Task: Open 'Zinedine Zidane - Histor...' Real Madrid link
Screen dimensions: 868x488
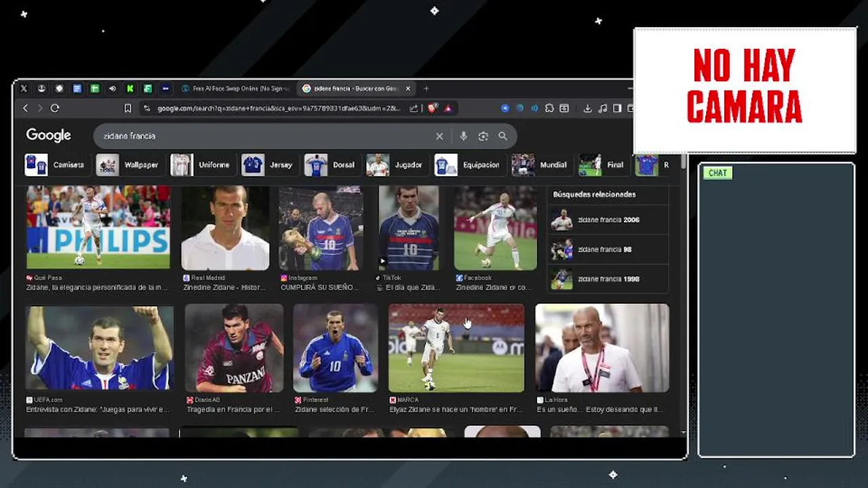Action: 224,287
